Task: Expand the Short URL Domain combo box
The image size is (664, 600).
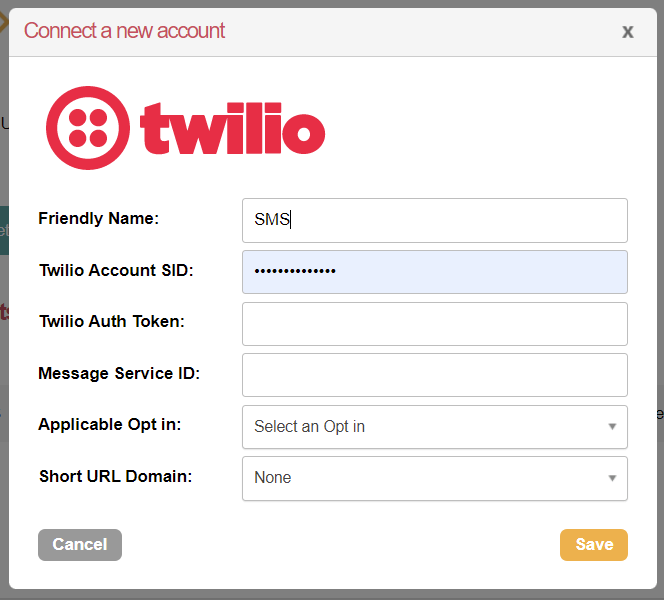Action: (434, 478)
